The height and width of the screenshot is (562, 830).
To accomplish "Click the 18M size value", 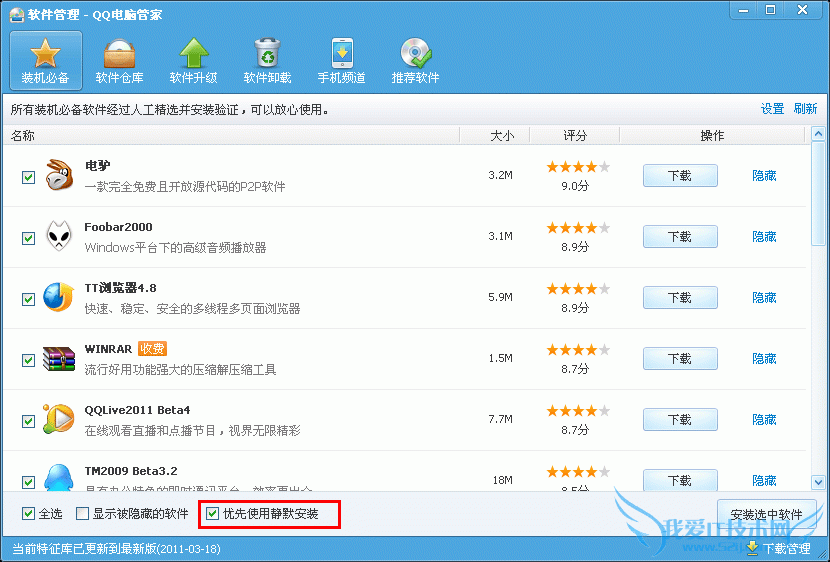I will 502,480.
